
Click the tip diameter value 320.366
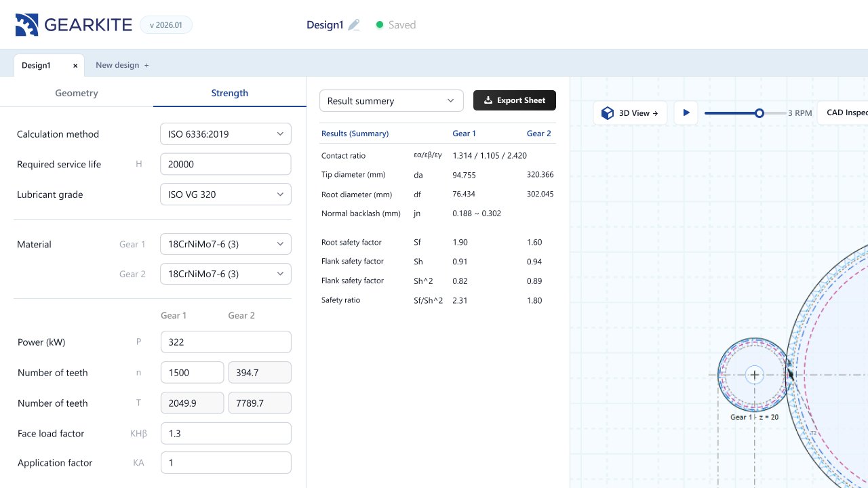pyautogui.click(x=540, y=175)
